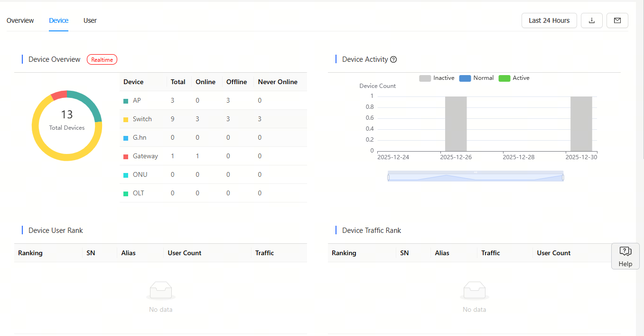644x336 pixels.
Task: Click the email envelope icon button
Action: [x=617, y=20]
